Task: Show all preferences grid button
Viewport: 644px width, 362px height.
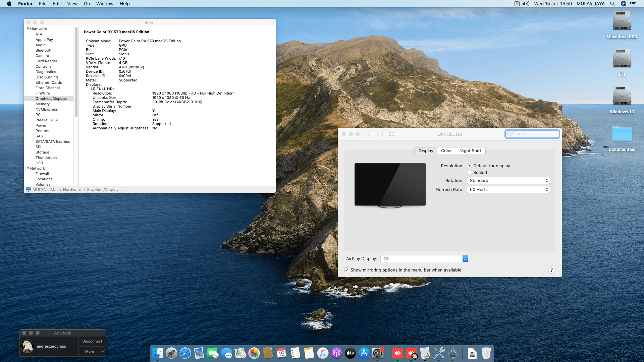Action: pos(391,134)
